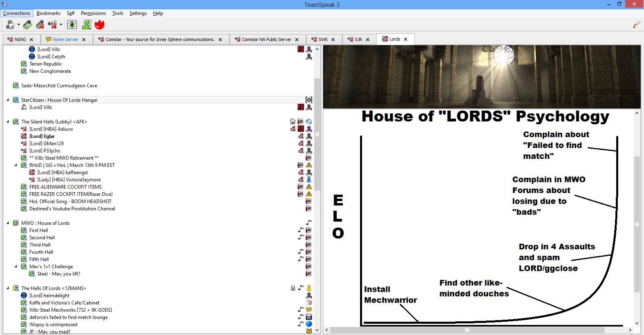Viewport: 644px width, 335px height.
Task: Click the channel icon beside New Conglomerate
Action: point(24,71)
